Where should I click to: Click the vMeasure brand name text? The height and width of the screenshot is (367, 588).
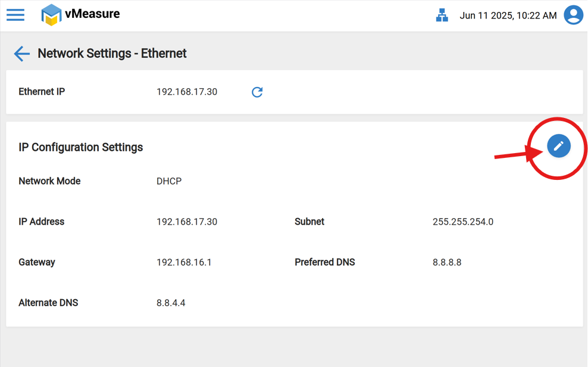pos(92,14)
